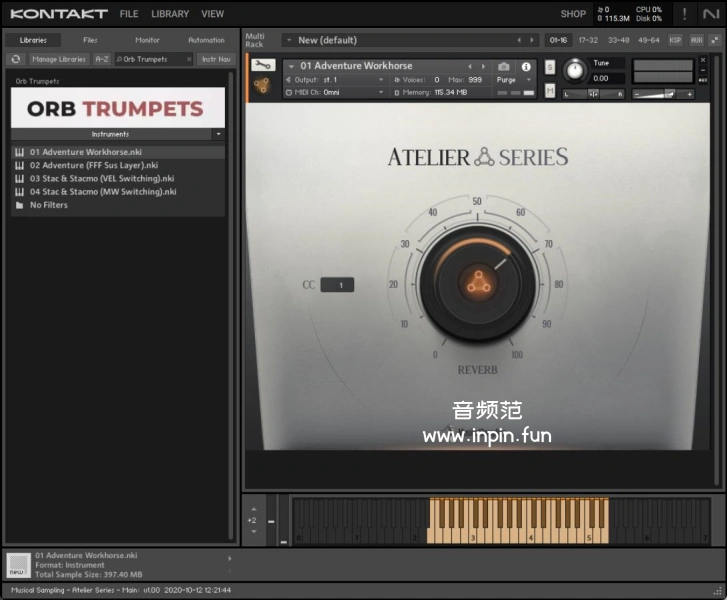Show instrument page 01-16
Screen dimensions: 727x600
[558, 40]
